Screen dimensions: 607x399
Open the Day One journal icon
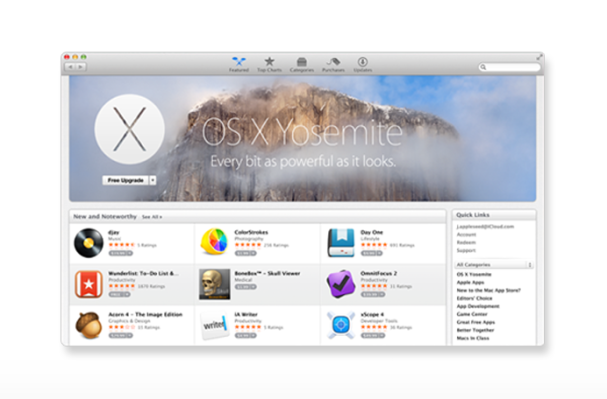coord(341,243)
